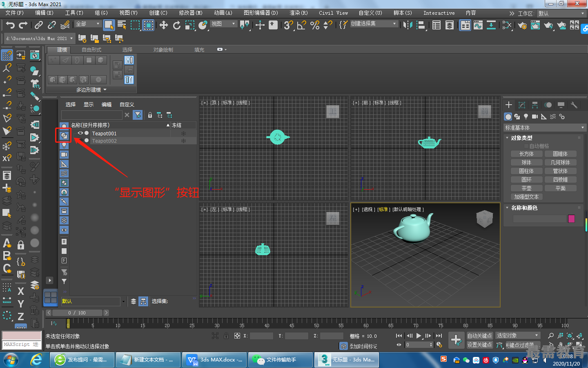The width and height of the screenshot is (588, 368).
Task: Click the 自动关键点 auto key button
Action: coord(479,336)
